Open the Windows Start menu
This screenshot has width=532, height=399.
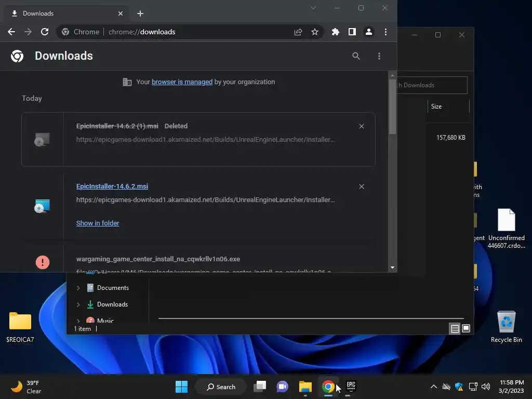click(181, 387)
